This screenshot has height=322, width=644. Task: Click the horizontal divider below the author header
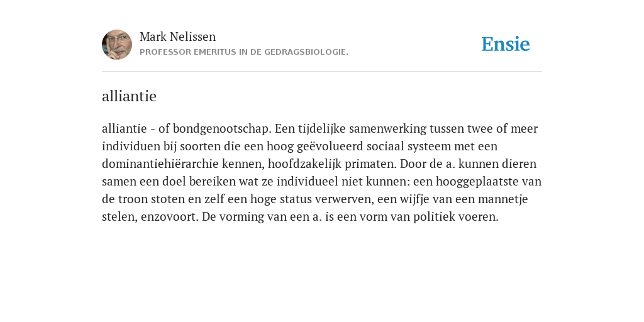322,72
